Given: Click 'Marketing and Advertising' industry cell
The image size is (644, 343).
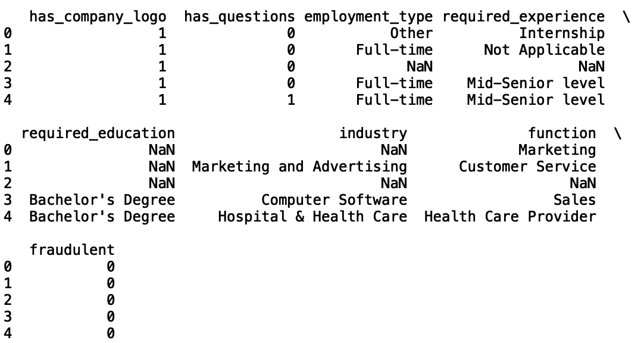Looking at the screenshot, I should coord(299,167).
